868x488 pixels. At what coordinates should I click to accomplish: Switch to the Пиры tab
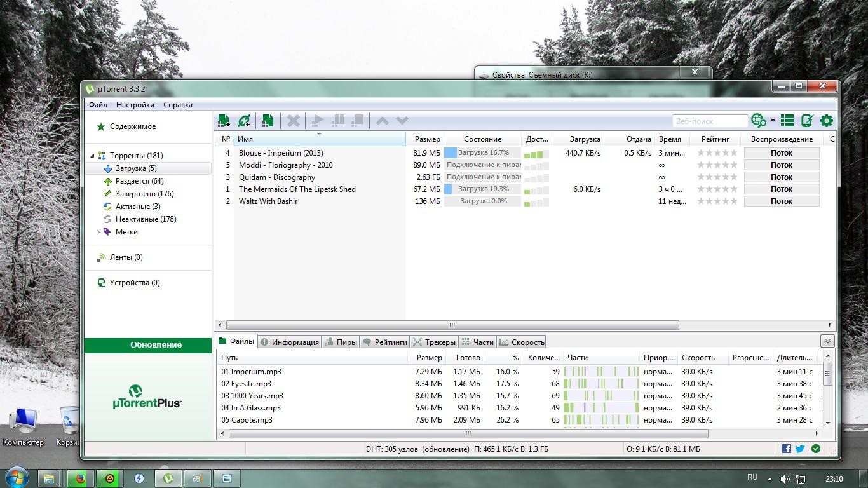341,342
